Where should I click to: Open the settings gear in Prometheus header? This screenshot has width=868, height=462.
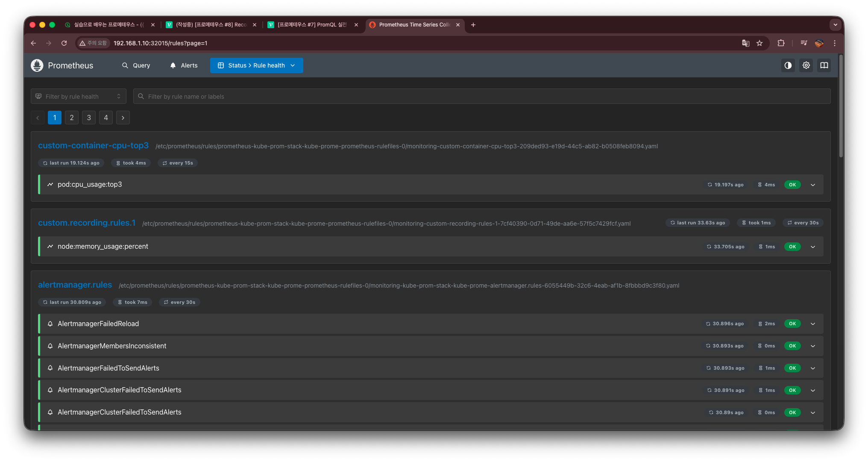(806, 65)
